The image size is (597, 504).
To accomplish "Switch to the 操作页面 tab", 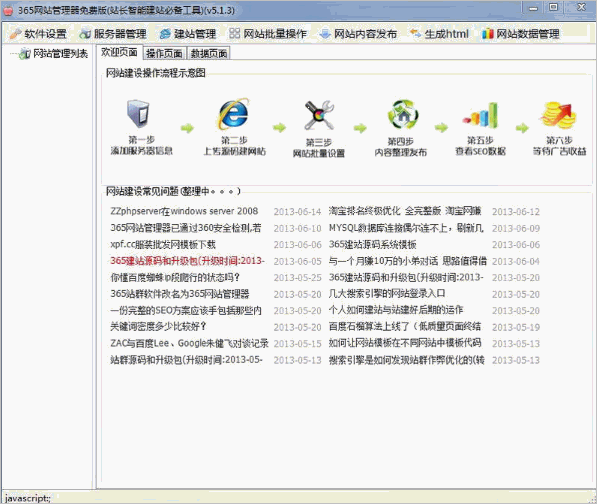I will coord(164,54).
